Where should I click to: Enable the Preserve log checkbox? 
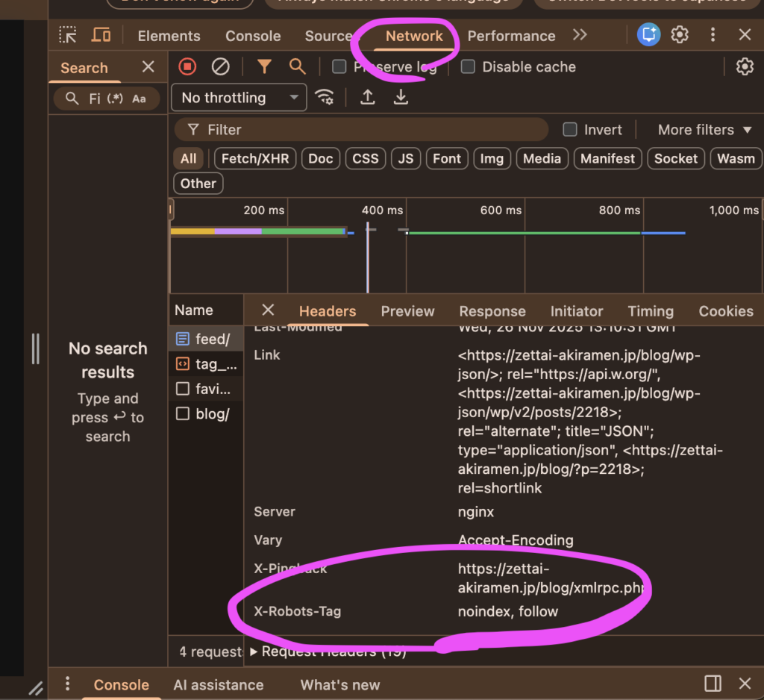(x=339, y=67)
